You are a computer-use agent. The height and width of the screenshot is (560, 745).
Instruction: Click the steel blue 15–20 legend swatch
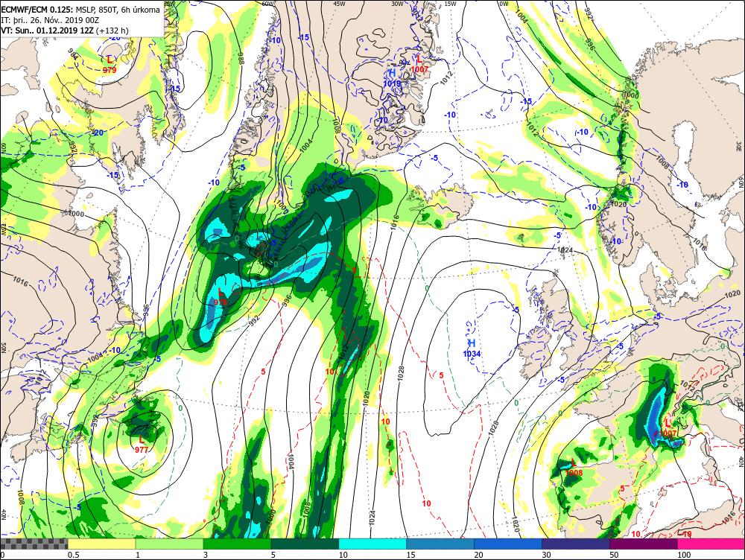pos(440,544)
